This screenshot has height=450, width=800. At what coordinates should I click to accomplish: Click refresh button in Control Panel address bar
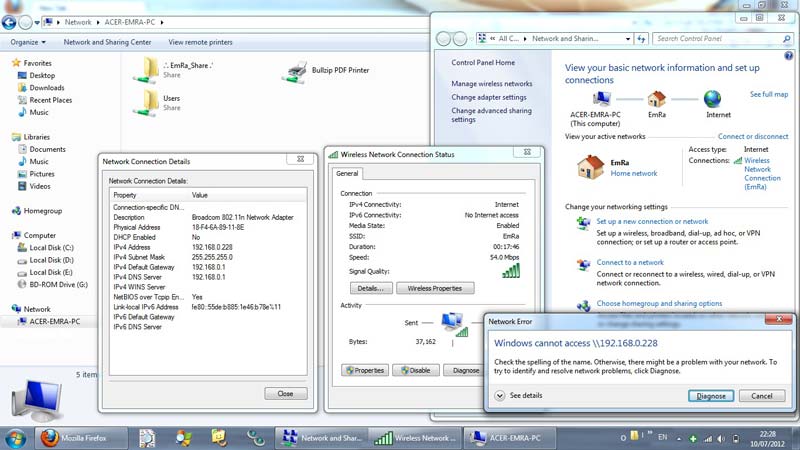pos(641,39)
